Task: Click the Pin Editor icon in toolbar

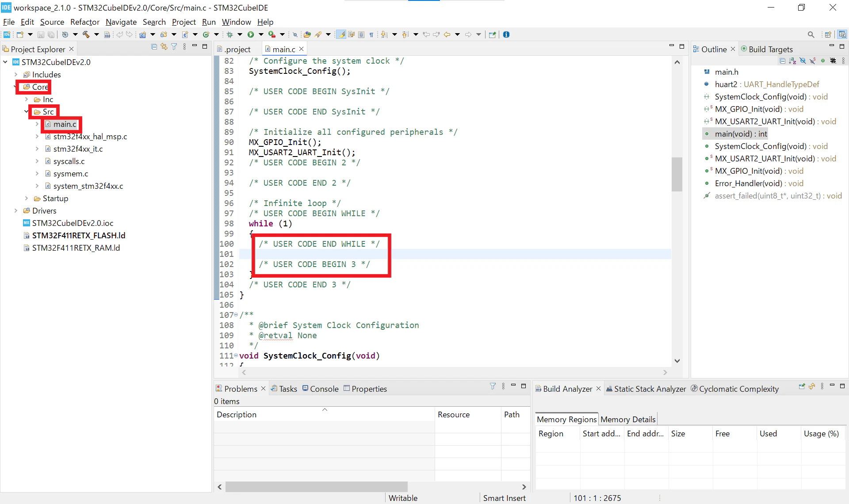Action: 492,34
